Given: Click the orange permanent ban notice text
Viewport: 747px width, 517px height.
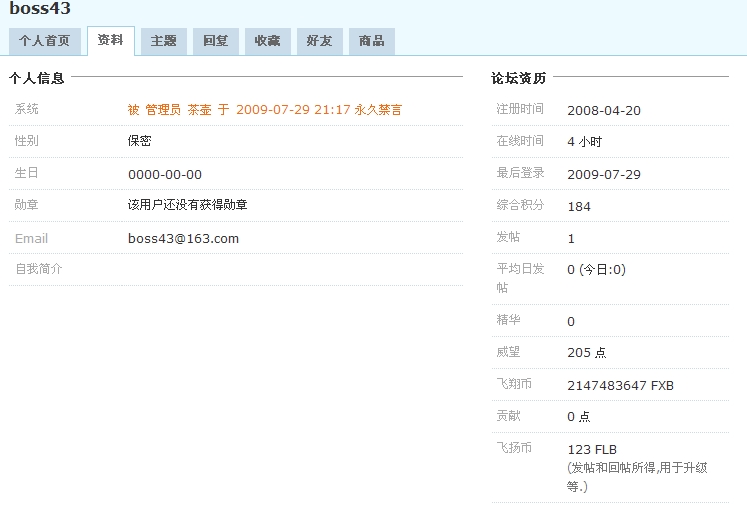Looking at the screenshot, I should (264, 110).
